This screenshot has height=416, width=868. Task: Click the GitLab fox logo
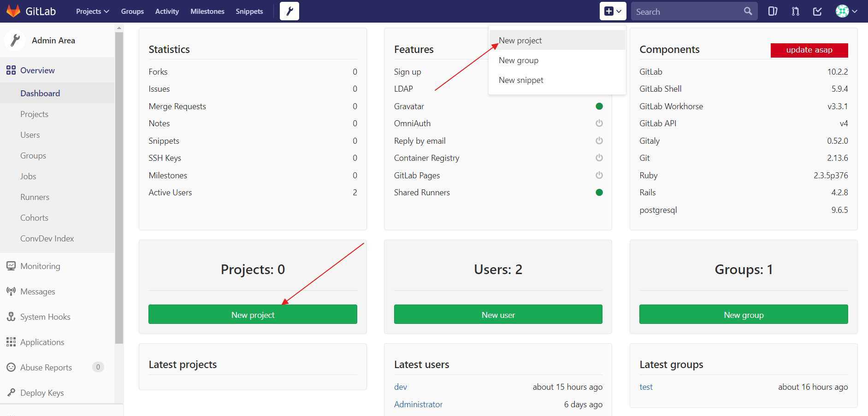[x=13, y=11]
